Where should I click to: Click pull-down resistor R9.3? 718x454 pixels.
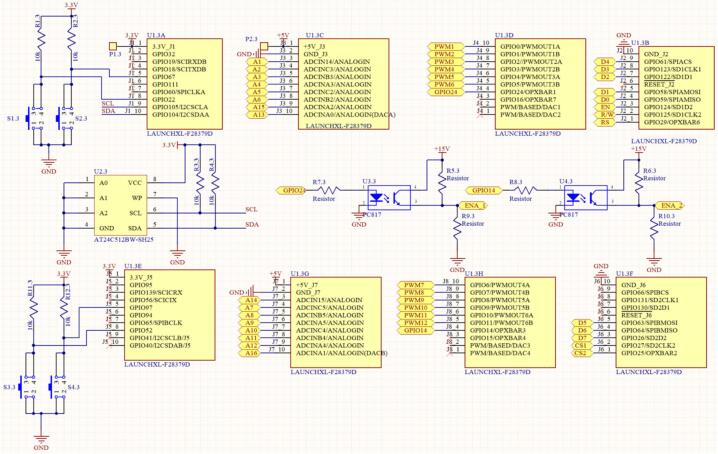[457, 228]
